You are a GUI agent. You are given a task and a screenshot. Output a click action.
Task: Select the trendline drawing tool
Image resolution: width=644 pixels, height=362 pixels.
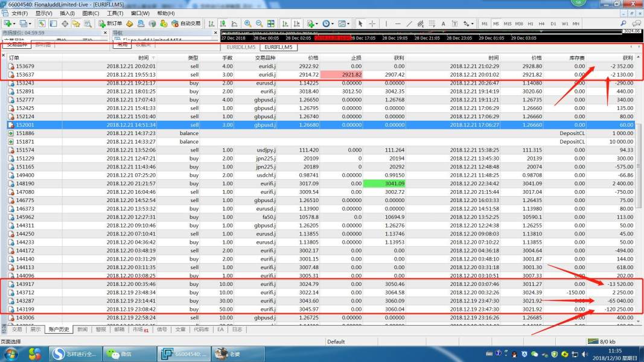[409, 24]
